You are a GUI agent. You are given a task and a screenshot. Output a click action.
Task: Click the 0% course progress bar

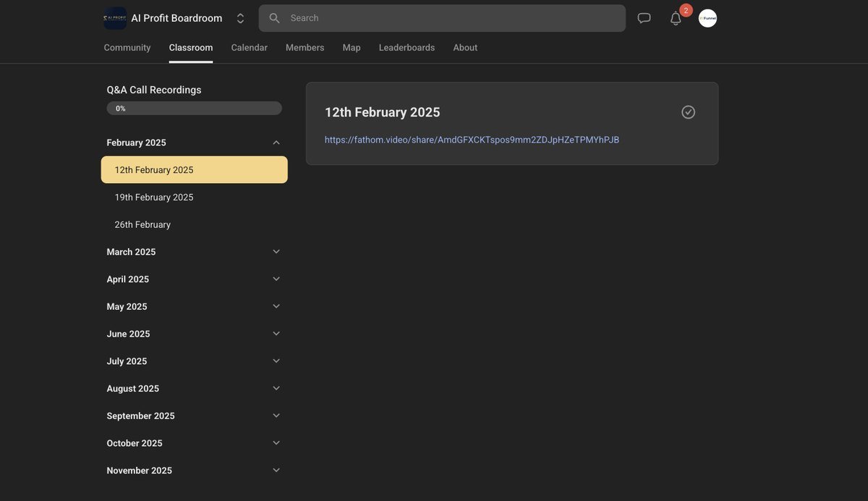(x=195, y=108)
